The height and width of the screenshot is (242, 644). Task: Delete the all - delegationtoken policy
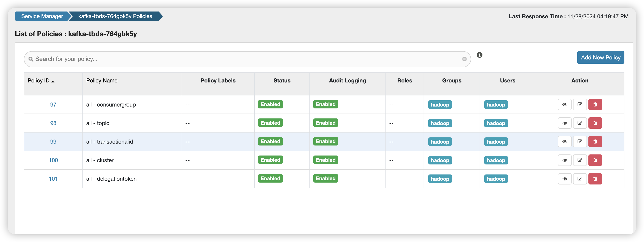click(x=595, y=179)
